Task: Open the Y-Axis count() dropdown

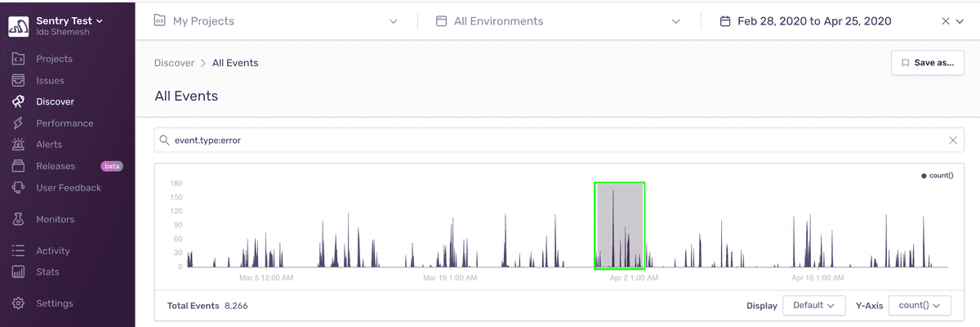Action: (x=920, y=306)
